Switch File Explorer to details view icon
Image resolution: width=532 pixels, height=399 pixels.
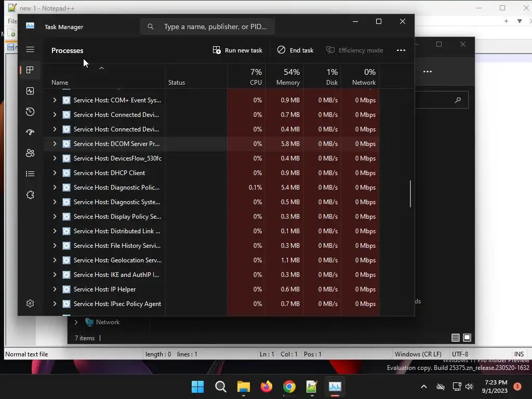point(455,338)
